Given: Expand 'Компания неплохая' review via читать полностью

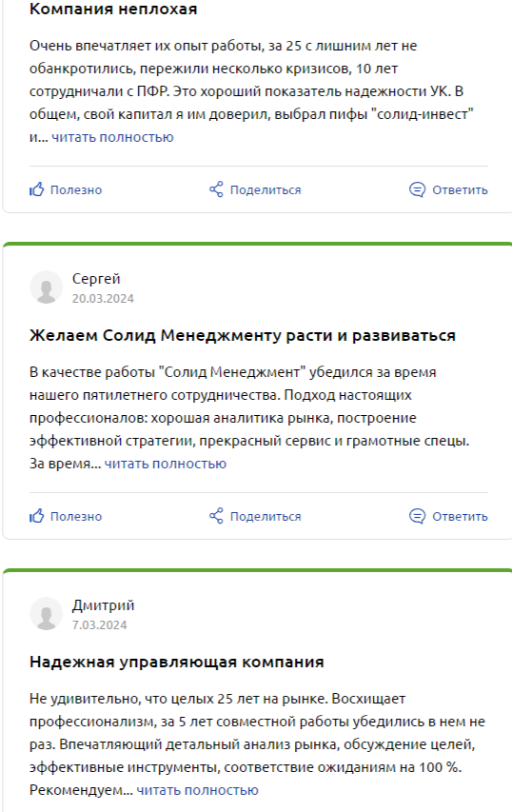Looking at the screenshot, I should (112, 137).
